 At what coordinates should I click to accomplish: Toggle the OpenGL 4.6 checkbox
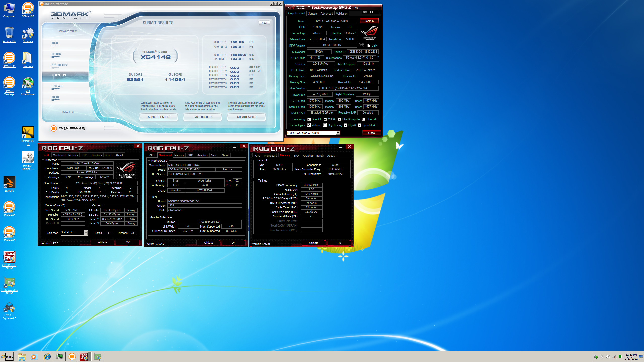click(x=360, y=125)
